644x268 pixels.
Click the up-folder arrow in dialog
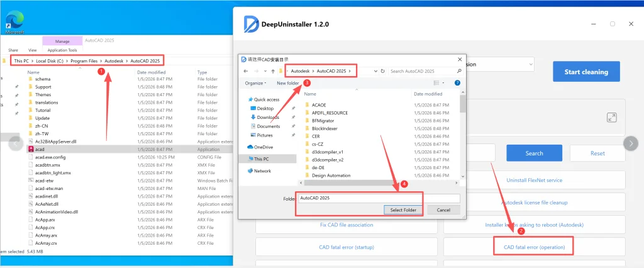[272, 71]
